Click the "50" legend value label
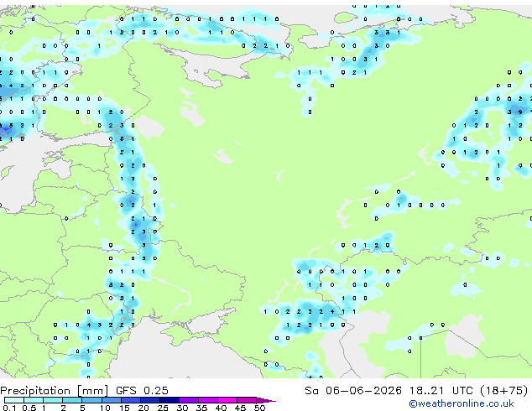532x411 pixels. tap(259, 408)
